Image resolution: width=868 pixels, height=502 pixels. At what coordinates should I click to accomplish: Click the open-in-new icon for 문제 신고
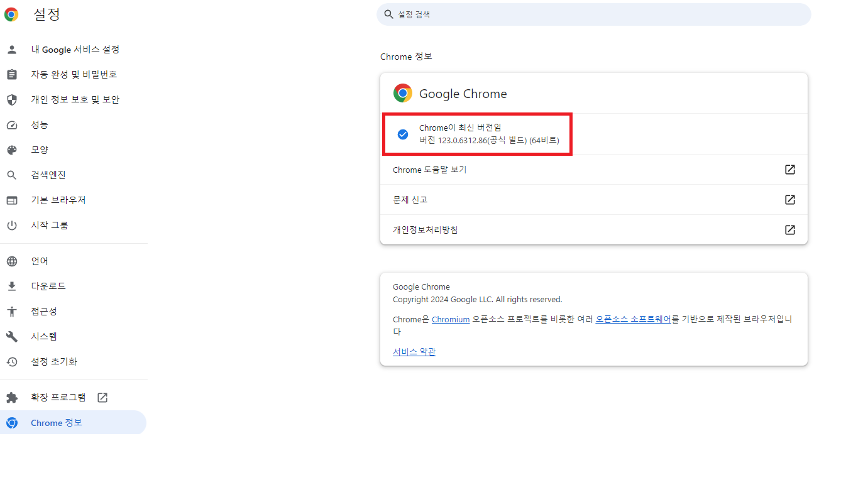(x=790, y=200)
